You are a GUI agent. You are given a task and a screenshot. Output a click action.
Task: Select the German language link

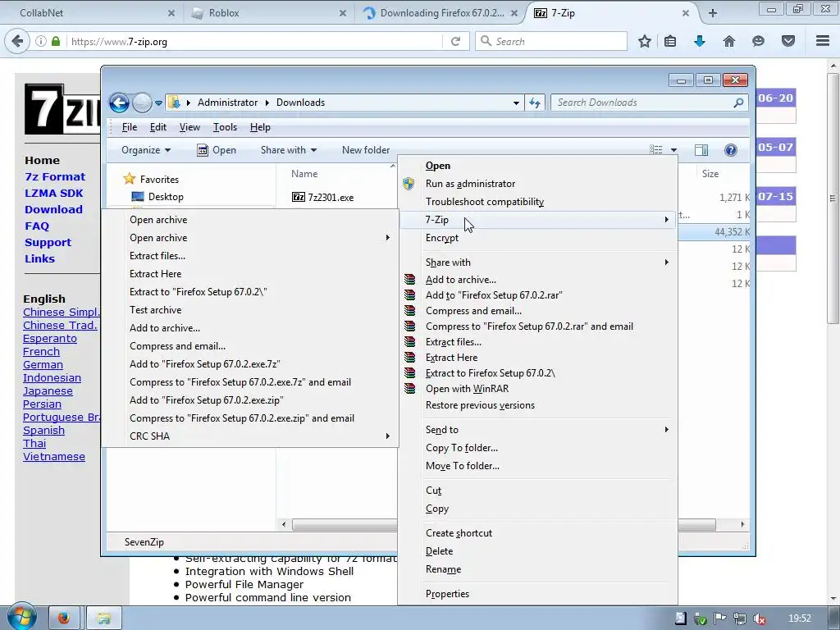pos(43,364)
